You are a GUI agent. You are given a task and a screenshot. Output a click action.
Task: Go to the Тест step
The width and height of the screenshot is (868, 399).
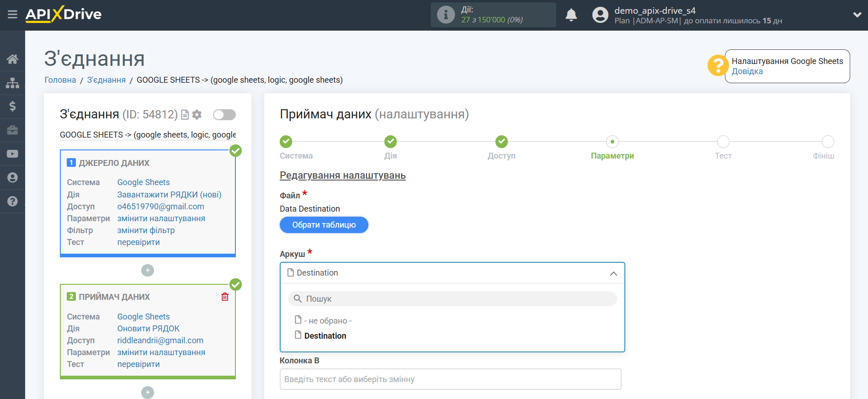723,142
